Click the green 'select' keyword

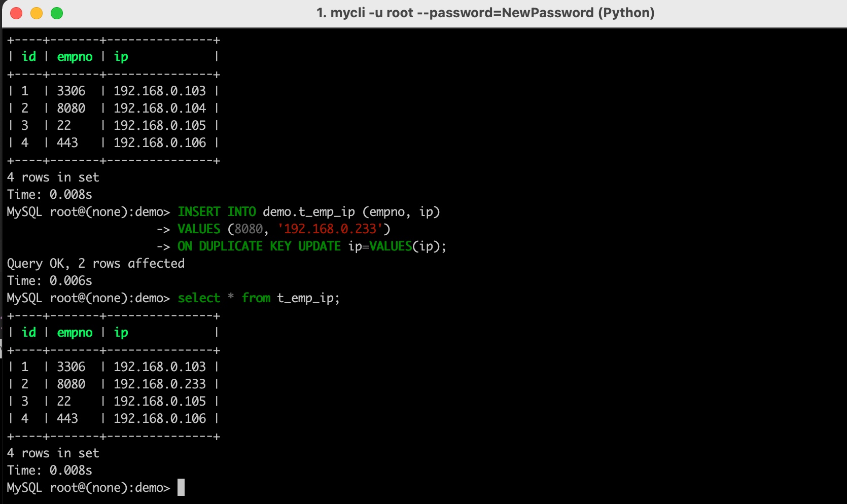click(x=199, y=298)
